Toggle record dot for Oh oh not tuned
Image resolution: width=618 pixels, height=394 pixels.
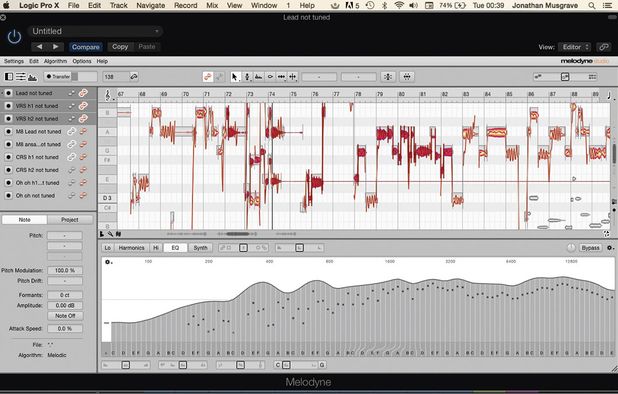click(x=8, y=195)
